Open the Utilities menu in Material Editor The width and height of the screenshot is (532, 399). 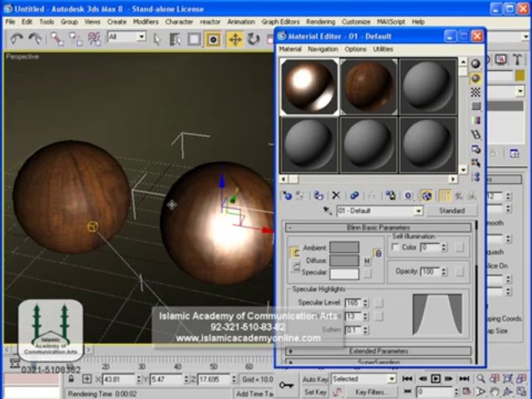click(383, 49)
